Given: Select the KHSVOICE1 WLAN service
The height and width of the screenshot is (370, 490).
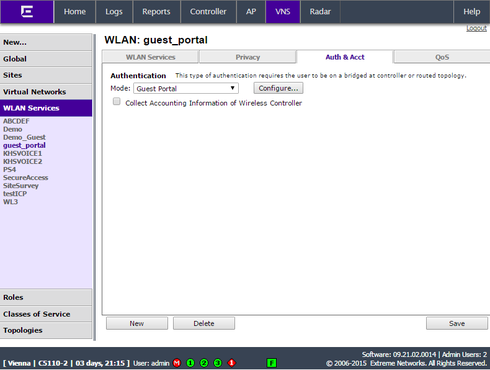Looking at the screenshot, I should [x=23, y=153].
